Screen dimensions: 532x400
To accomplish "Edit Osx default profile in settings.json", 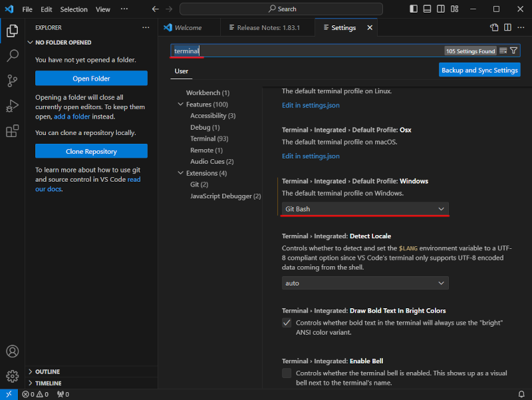I will 311,156.
